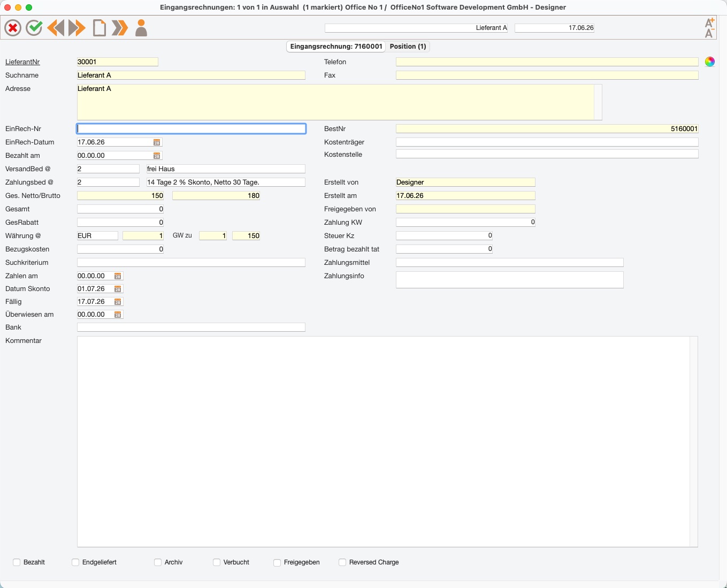Click the Telefon input field

tap(547, 62)
